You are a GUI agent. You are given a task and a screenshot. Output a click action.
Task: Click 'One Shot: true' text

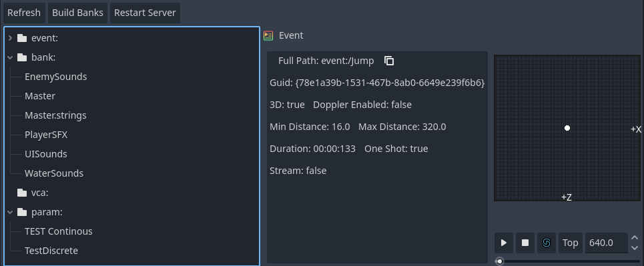396,149
